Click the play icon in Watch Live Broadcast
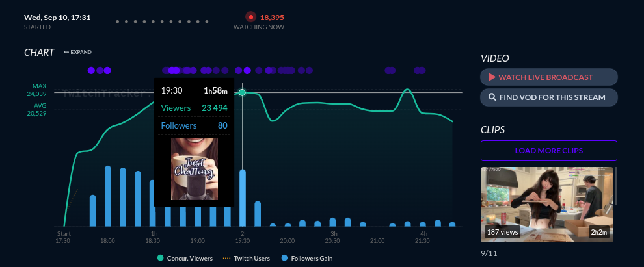Image resolution: width=644 pixels, height=267 pixels. click(492, 77)
